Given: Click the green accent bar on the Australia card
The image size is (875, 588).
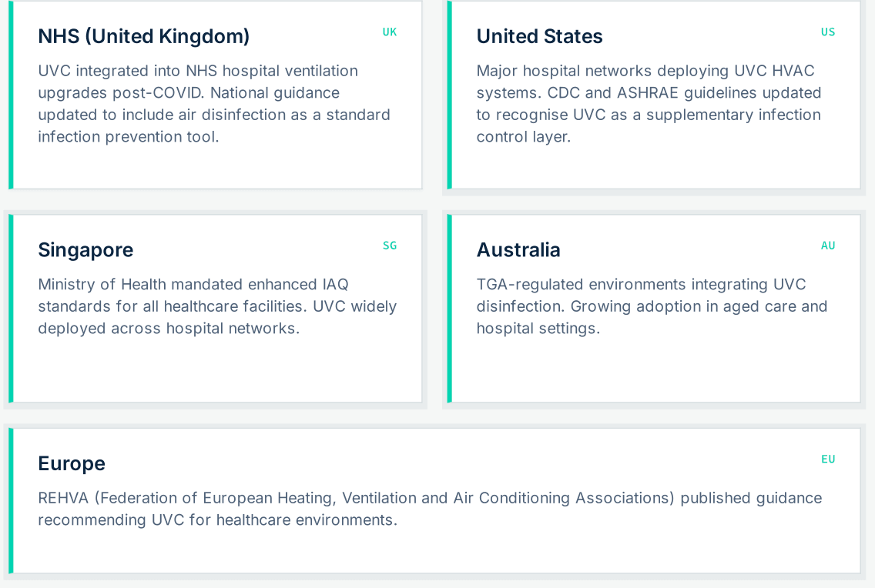Looking at the screenshot, I should 450,308.
